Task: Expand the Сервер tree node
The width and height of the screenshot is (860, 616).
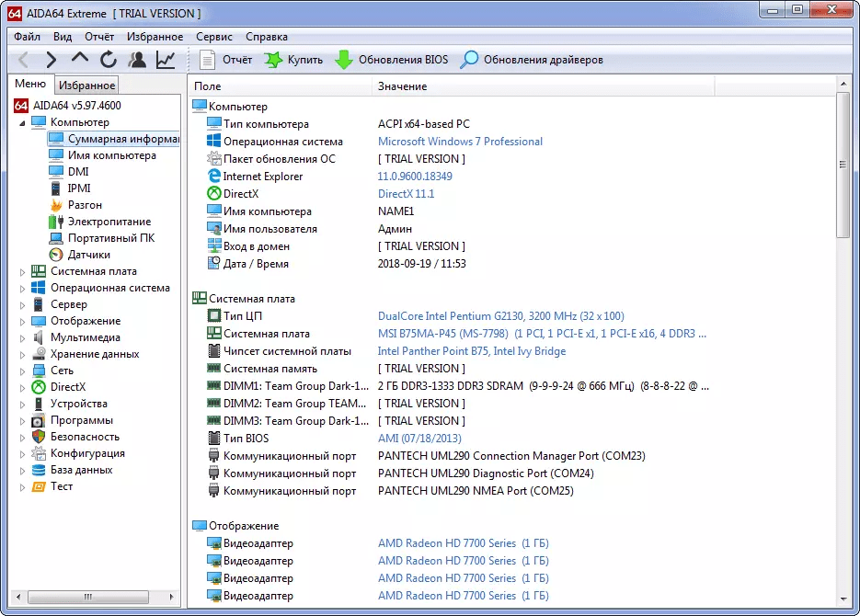Action: tap(22, 304)
